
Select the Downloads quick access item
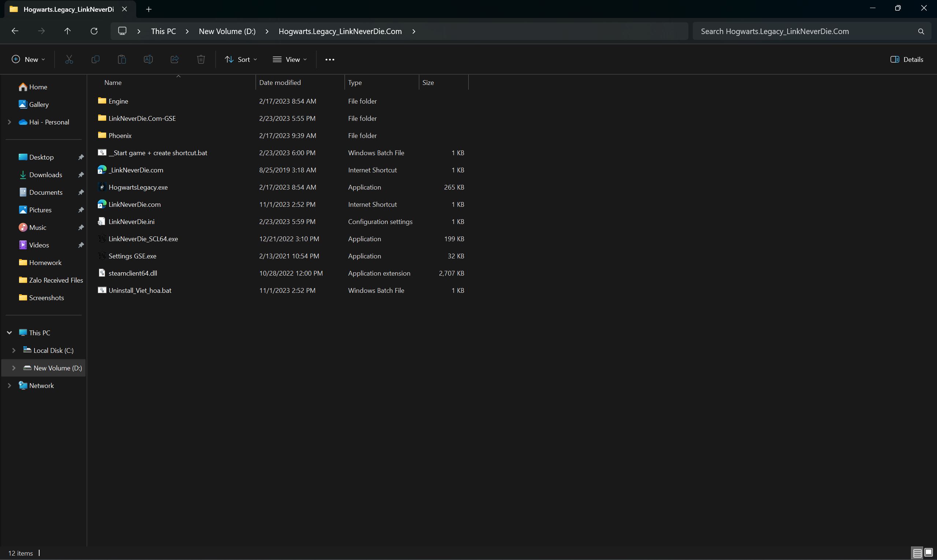pyautogui.click(x=45, y=175)
